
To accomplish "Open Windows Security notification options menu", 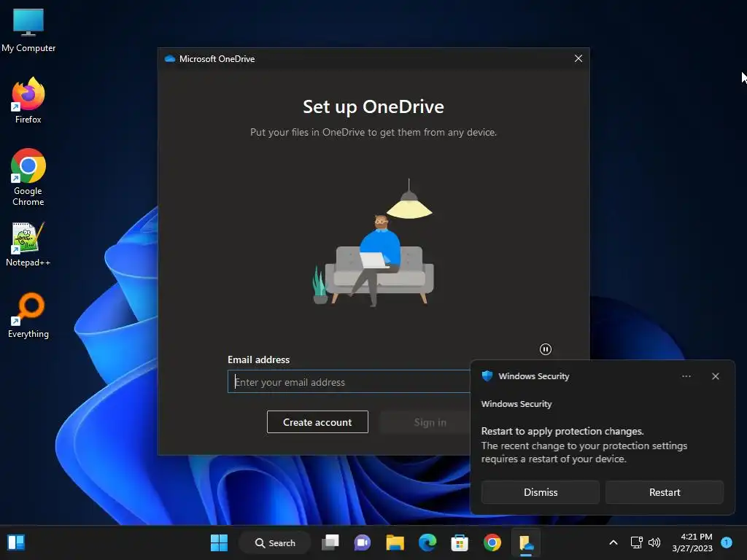I will [686, 376].
